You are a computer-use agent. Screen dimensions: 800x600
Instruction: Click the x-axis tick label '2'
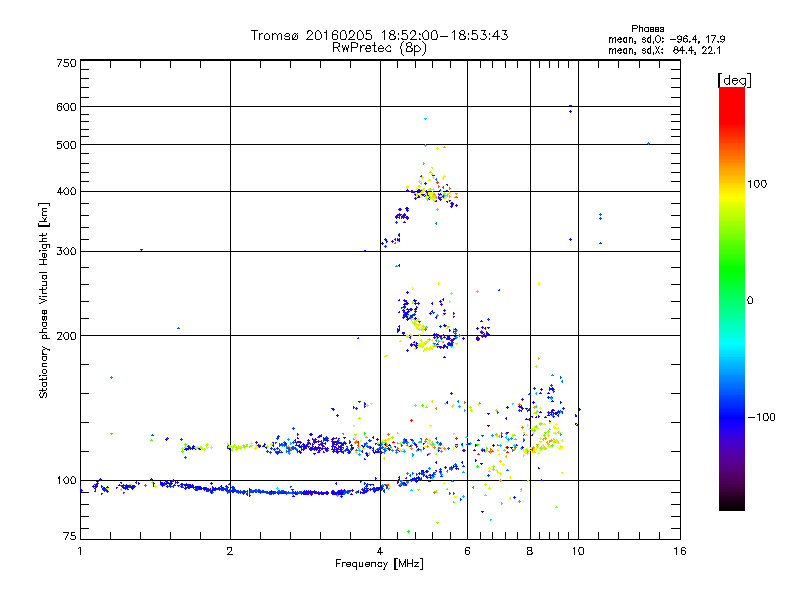click(x=230, y=551)
